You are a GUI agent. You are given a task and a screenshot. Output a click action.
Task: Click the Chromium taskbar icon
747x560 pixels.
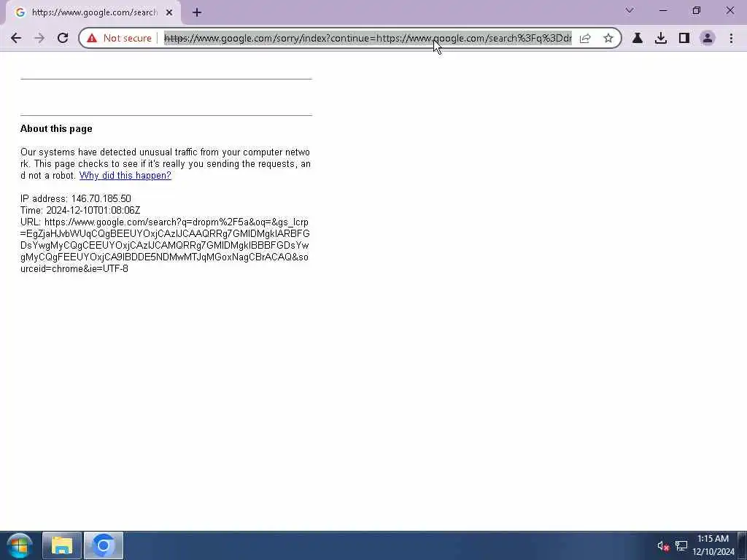(104, 545)
